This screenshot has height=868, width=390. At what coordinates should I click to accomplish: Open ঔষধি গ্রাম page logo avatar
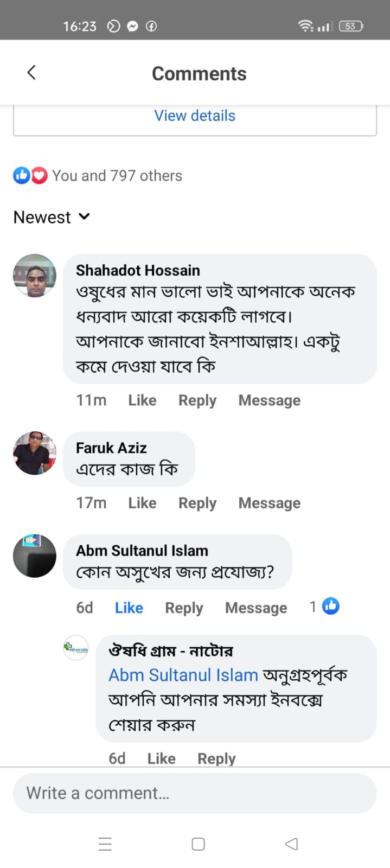click(76, 647)
